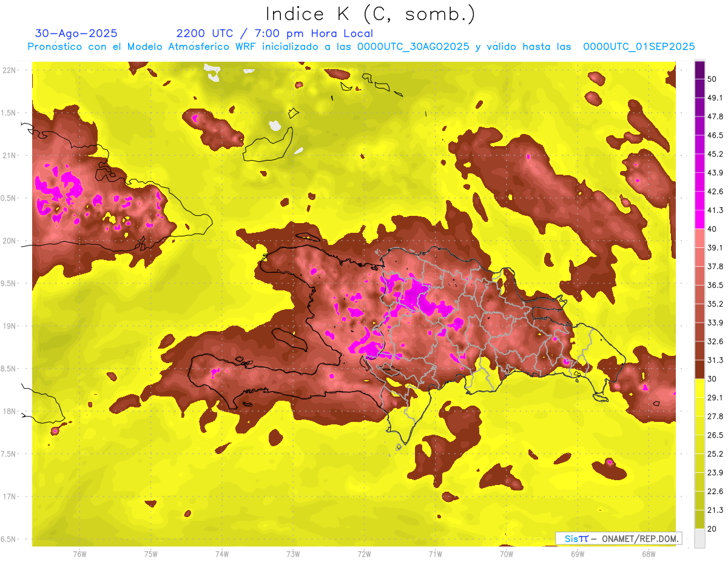Screen dimensions: 728x562
Task: Click the legend value "29.1"
Action: tap(715, 397)
